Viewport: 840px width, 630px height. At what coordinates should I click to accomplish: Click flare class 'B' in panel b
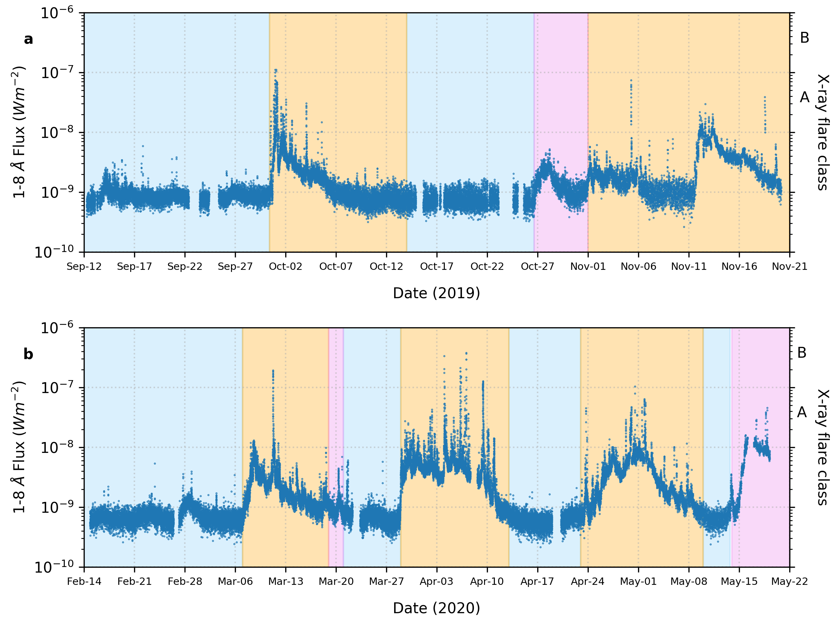[x=802, y=353]
